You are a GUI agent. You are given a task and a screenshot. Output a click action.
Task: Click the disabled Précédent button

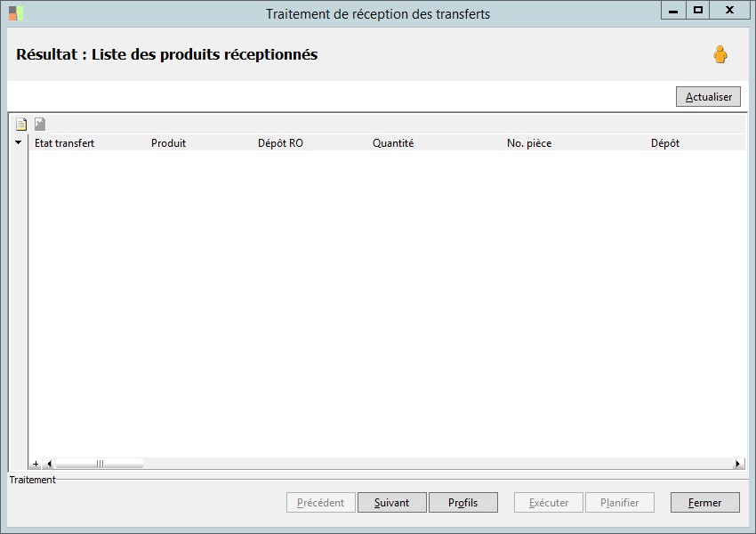[320, 503]
